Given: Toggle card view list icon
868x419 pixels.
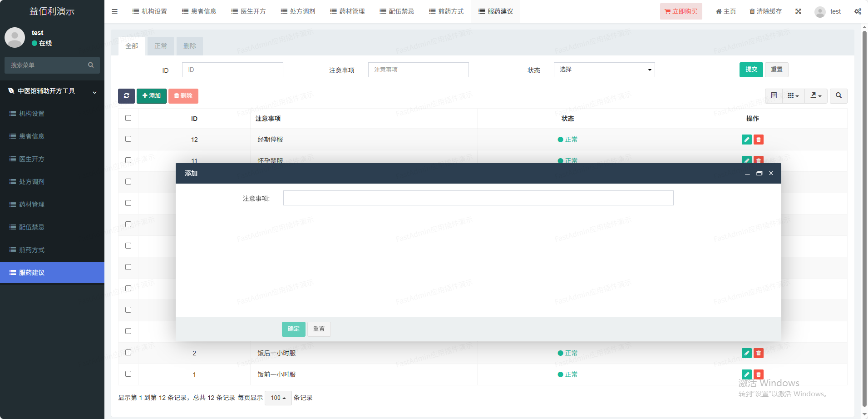Looking at the screenshot, I should click(774, 96).
